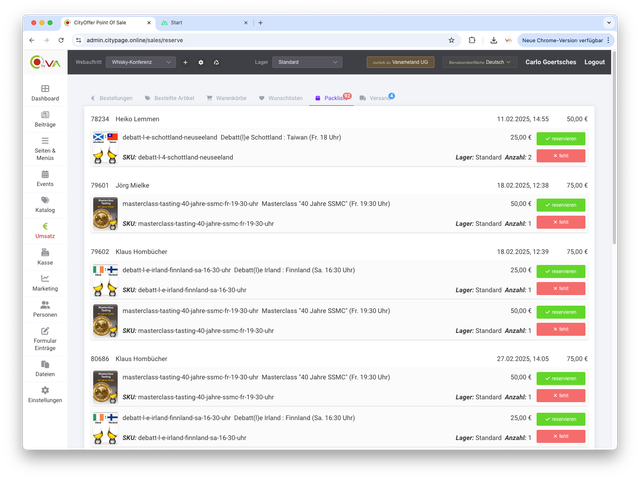The height and width of the screenshot is (480, 640).
Task: Open the Versand tab
Action: (376, 98)
